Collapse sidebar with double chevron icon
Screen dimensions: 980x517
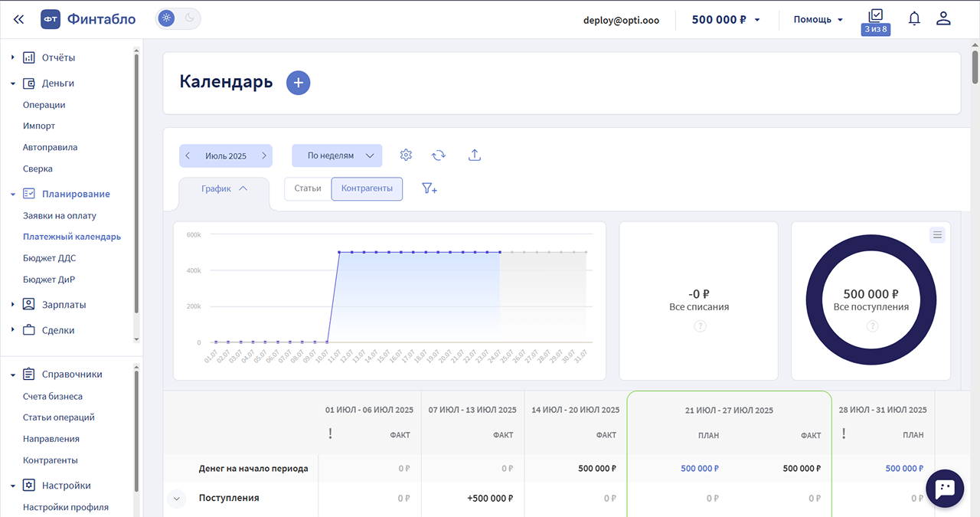[x=18, y=19]
